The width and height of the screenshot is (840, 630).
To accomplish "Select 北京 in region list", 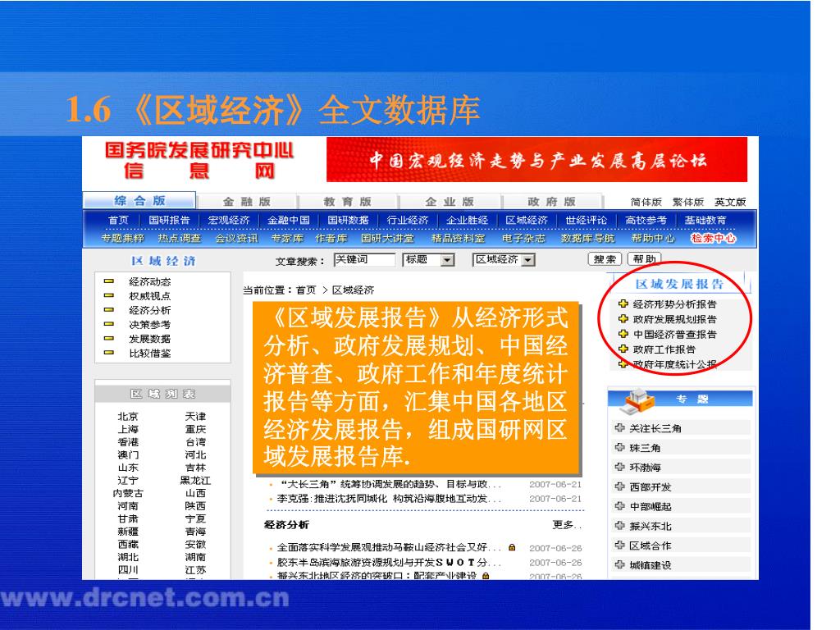I will [128, 416].
